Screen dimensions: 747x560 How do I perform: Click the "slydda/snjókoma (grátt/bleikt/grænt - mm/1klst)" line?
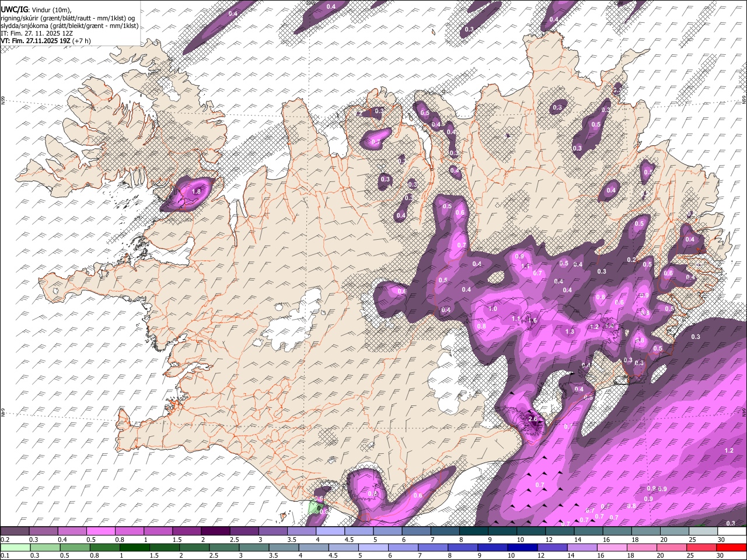[69, 26]
